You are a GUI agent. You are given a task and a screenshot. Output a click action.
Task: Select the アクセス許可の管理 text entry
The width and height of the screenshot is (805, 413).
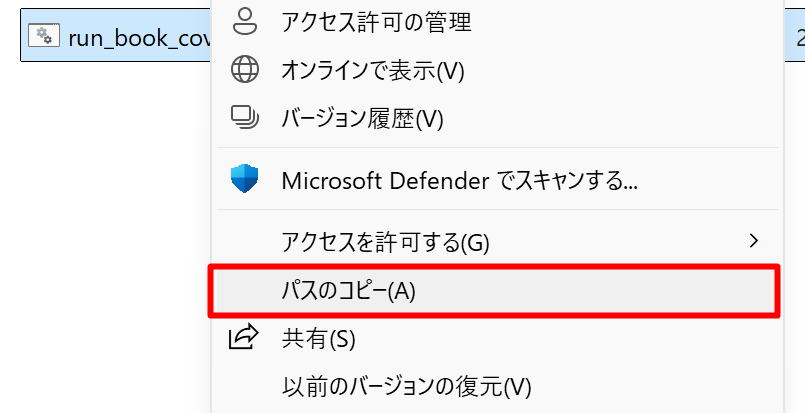pos(376,23)
